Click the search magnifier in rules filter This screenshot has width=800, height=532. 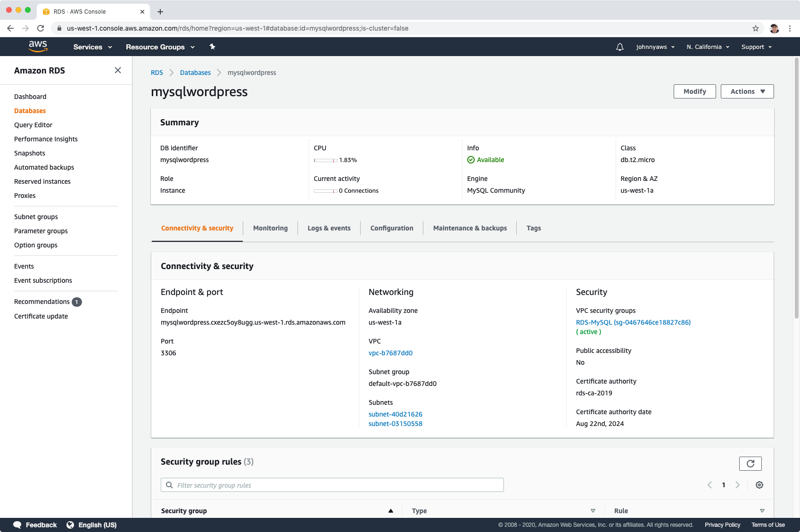[169, 485]
